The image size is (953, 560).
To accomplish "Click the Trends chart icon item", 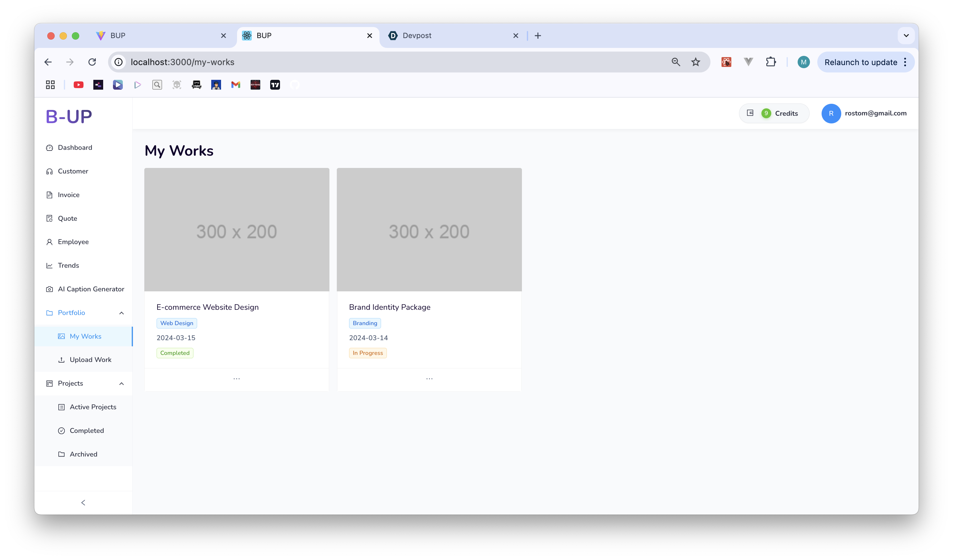I will point(68,266).
